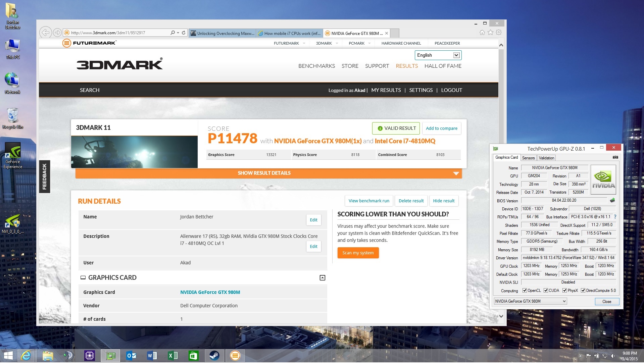Open GeForce Experience desktop icon
644x363 pixels.
[x=13, y=155]
